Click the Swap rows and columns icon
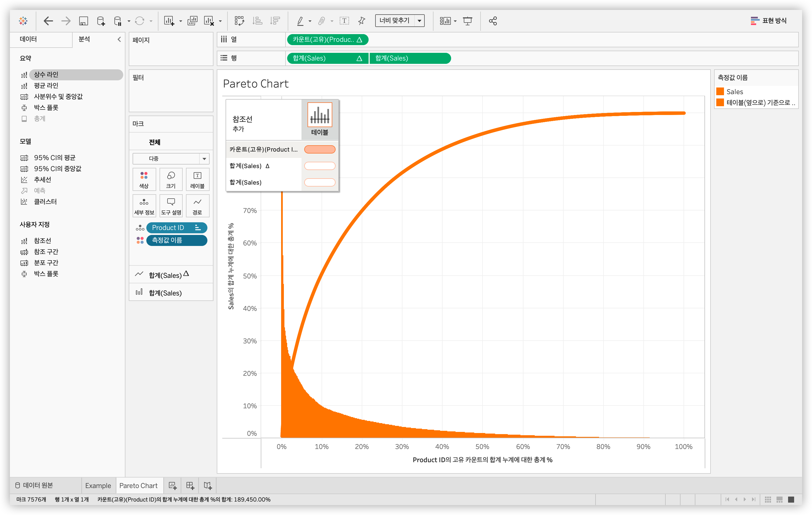Screen dimensions: 812x515 tap(239, 21)
